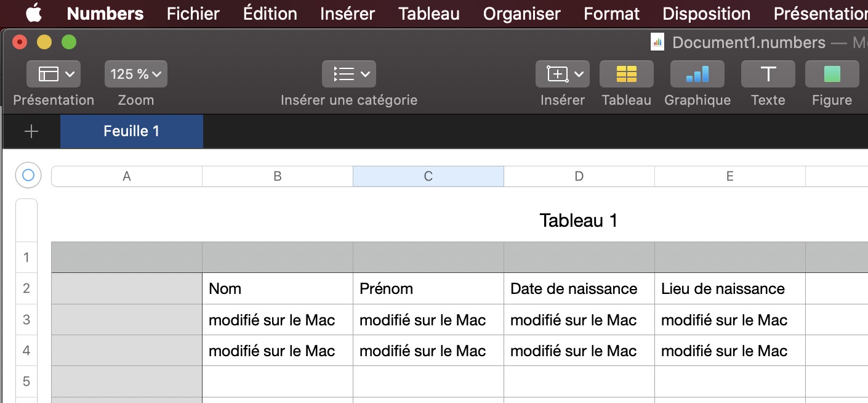Select the table using the circle handle
The height and width of the screenshot is (403, 868).
(28, 176)
